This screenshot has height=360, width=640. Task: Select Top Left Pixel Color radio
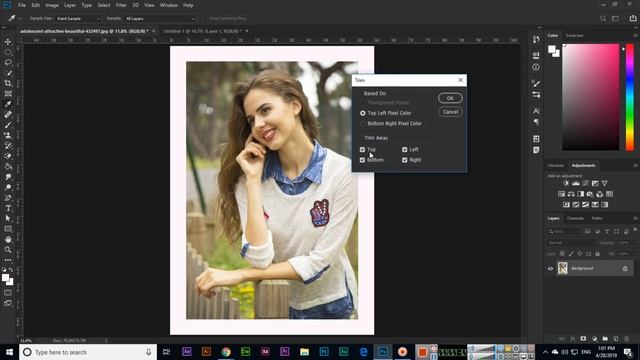click(362, 113)
